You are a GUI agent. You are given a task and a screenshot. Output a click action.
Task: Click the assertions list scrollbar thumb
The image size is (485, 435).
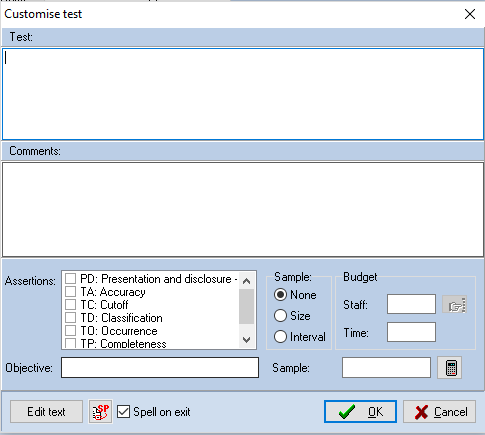point(247,307)
